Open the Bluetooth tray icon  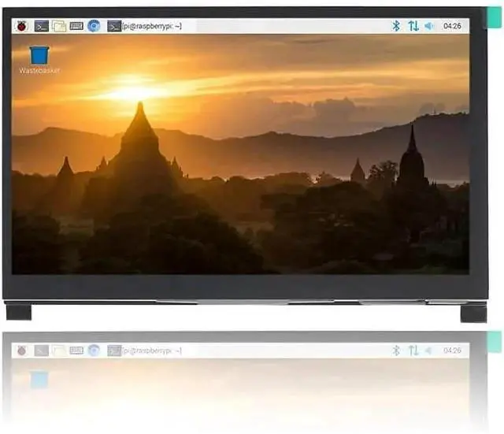[396, 26]
